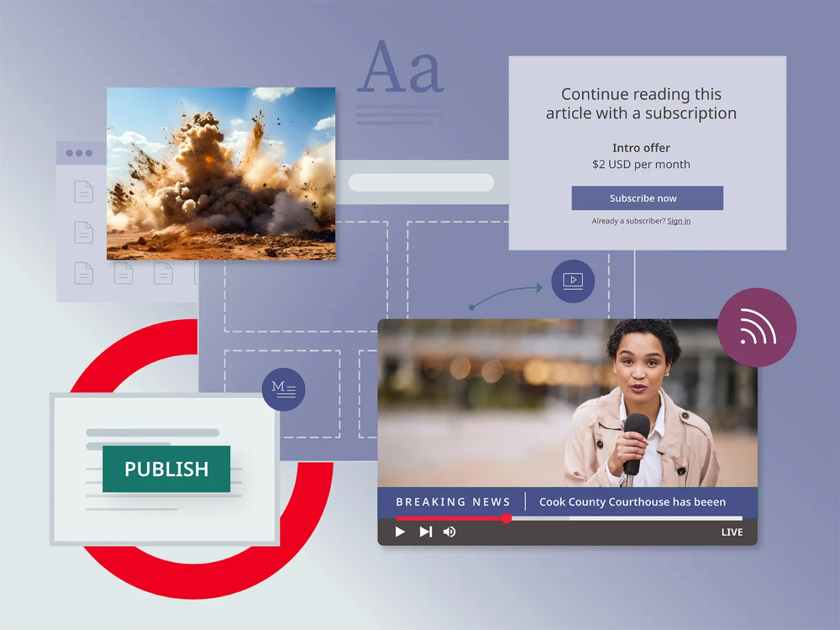The height and width of the screenshot is (630, 840).
Task: Select the top document icon in the sidebar
Action: 83,191
